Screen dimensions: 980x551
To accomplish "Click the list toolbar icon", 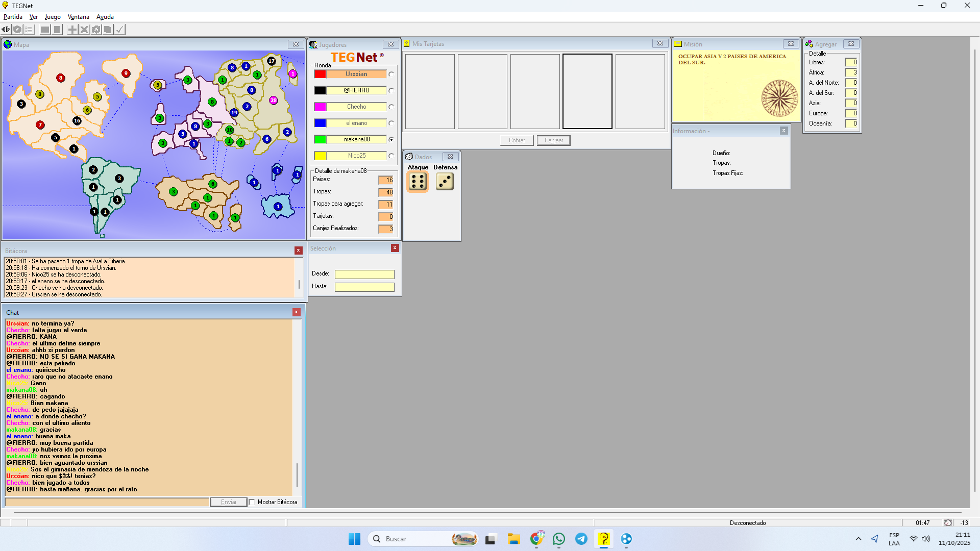I will (x=29, y=30).
